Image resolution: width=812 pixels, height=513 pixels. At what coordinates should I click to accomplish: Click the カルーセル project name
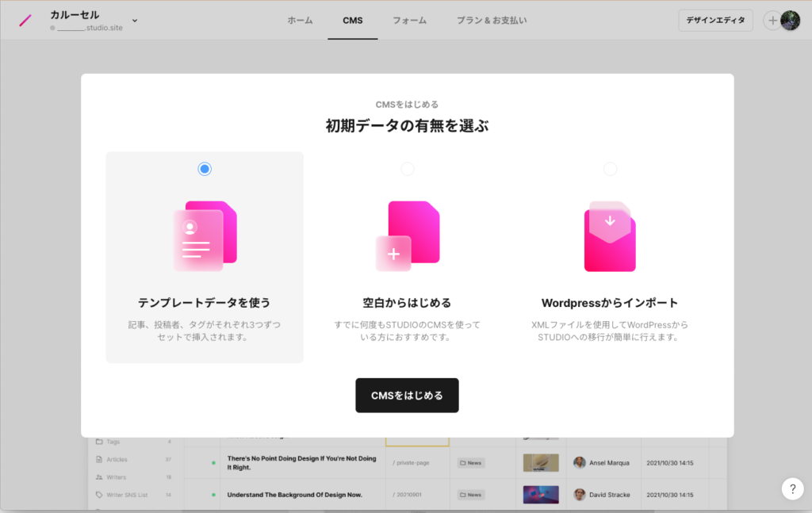tap(75, 15)
